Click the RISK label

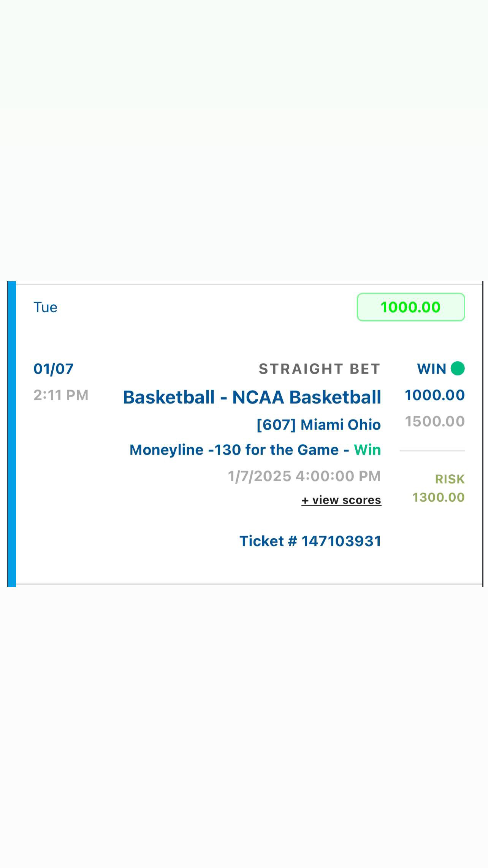[x=450, y=479]
